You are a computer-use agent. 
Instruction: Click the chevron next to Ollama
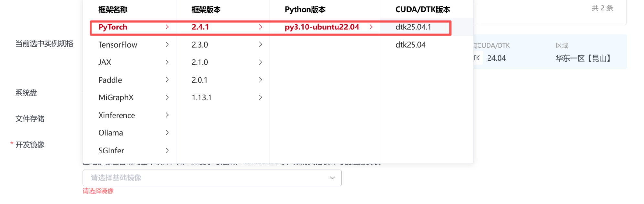point(167,133)
